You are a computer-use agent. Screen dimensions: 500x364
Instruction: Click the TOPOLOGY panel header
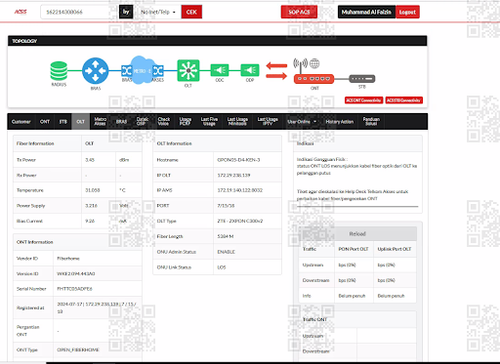tap(217, 41)
